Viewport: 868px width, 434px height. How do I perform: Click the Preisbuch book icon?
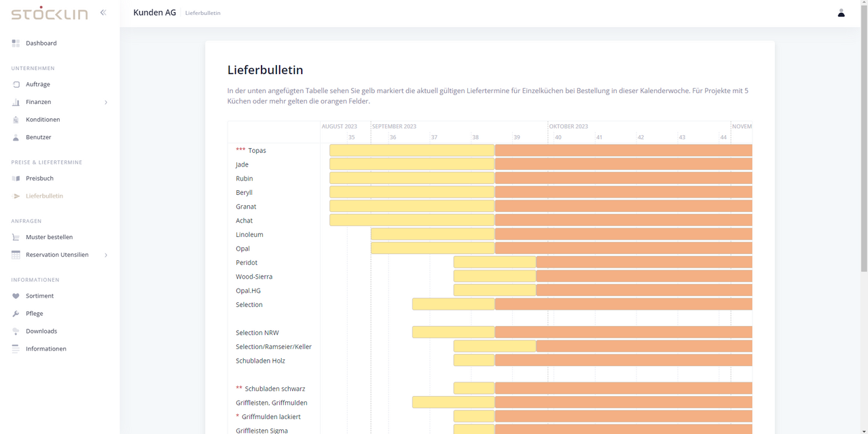point(16,179)
